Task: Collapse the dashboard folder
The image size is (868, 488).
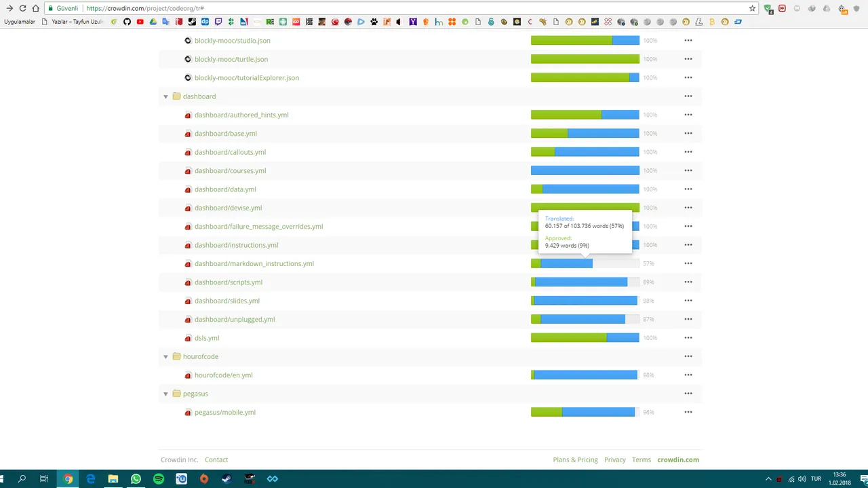Action: (165, 96)
